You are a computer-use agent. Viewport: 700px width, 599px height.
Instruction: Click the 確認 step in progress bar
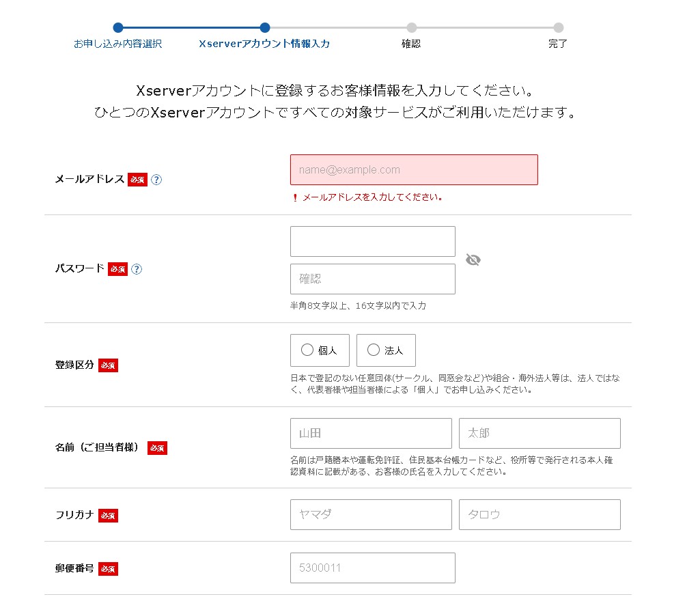click(x=411, y=44)
